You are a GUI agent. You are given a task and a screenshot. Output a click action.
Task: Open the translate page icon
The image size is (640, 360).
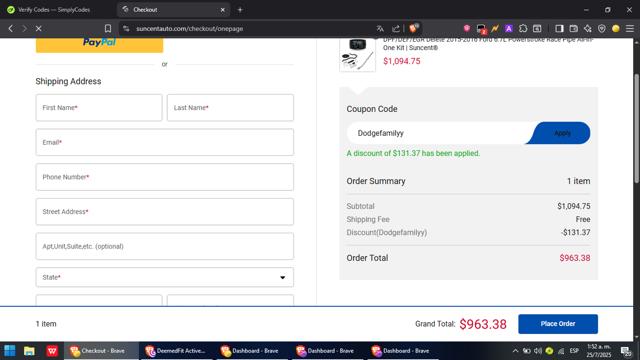(380, 29)
